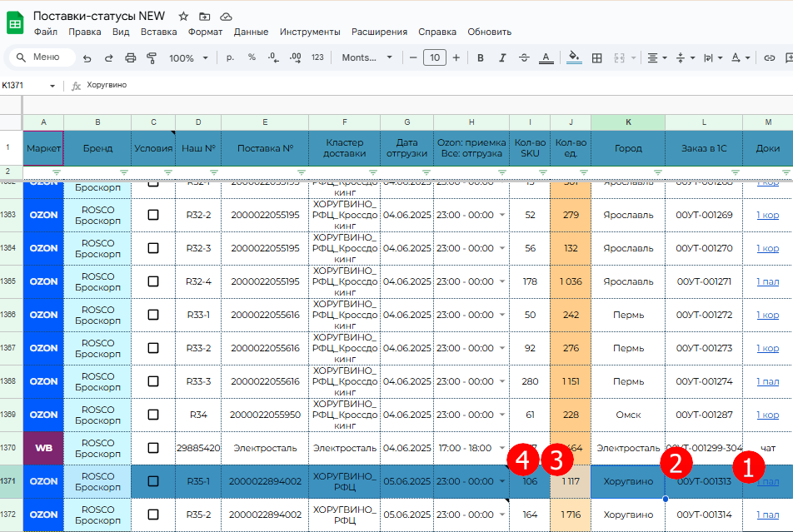Click the print icon

pos(130,58)
